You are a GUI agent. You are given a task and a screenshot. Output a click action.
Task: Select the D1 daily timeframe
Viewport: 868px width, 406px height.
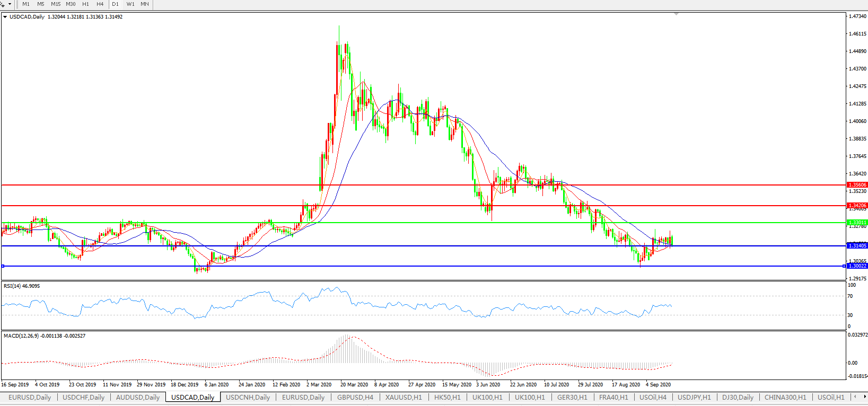(x=116, y=4)
